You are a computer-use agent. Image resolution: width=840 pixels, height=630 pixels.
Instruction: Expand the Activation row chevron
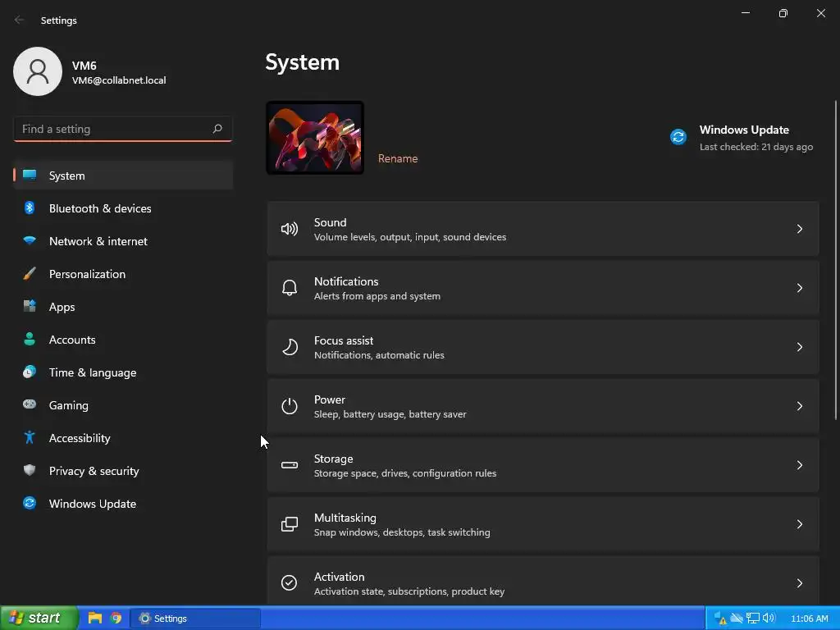(799, 582)
